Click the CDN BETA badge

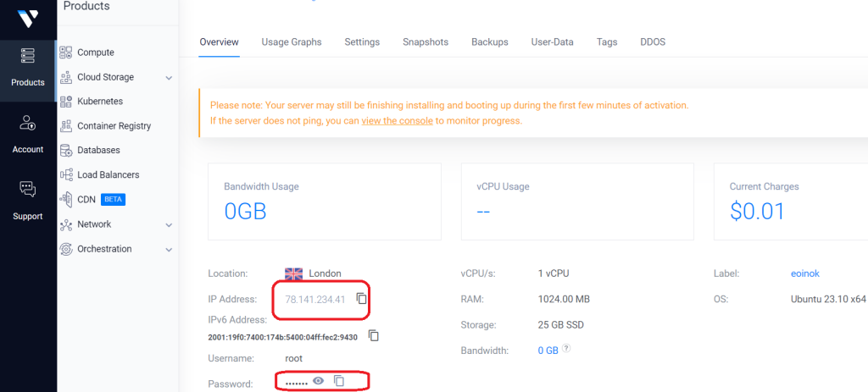click(113, 200)
